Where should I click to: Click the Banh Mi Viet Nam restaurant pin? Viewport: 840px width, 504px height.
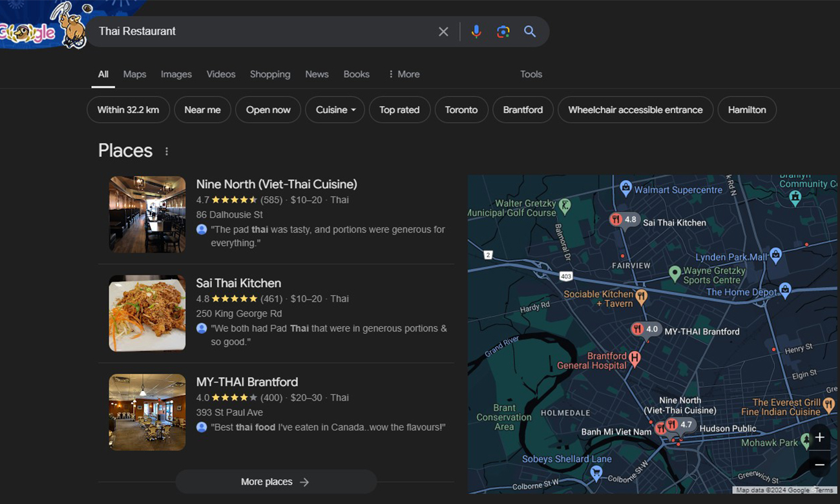coord(660,428)
